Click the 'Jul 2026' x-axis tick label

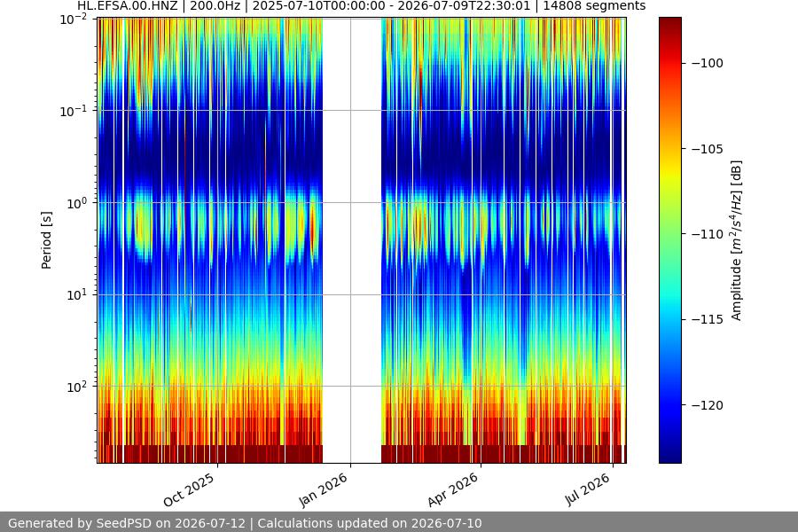pyautogui.click(x=587, y=489)
